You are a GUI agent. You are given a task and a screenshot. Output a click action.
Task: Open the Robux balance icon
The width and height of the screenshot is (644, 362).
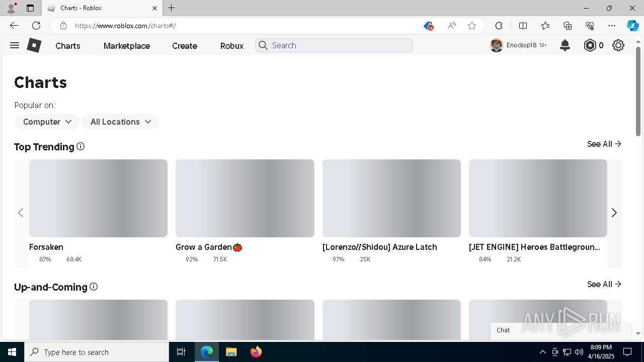(x=590, y=45)
